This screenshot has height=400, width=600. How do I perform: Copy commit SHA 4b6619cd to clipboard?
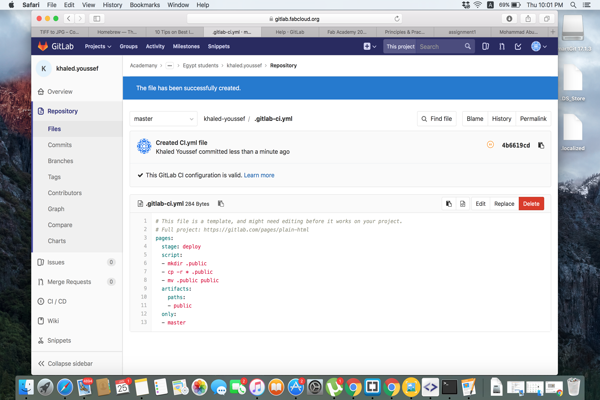pyautogui.click(x=541, y=145)
